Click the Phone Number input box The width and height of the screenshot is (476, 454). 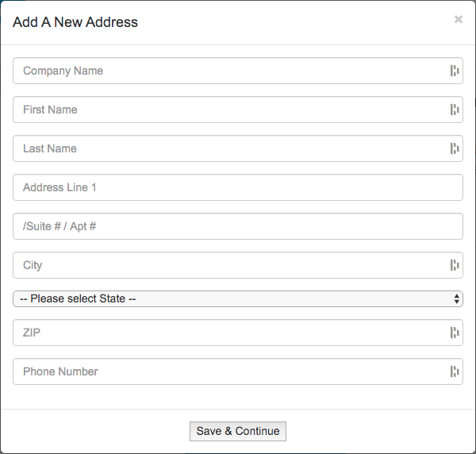230,371
